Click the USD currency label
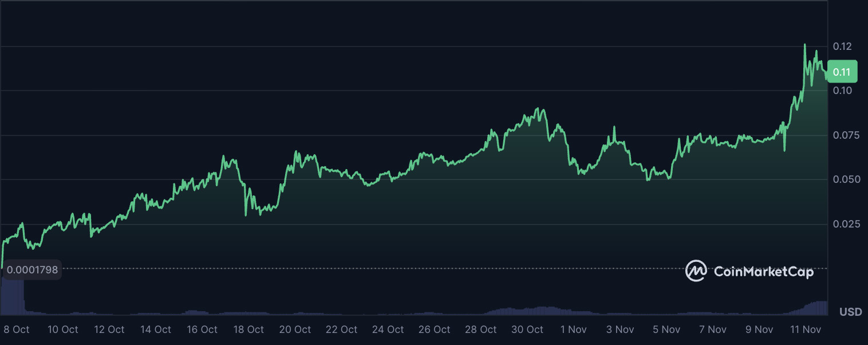Viewport: 868px width, 345px height. (x=850, y=312)
